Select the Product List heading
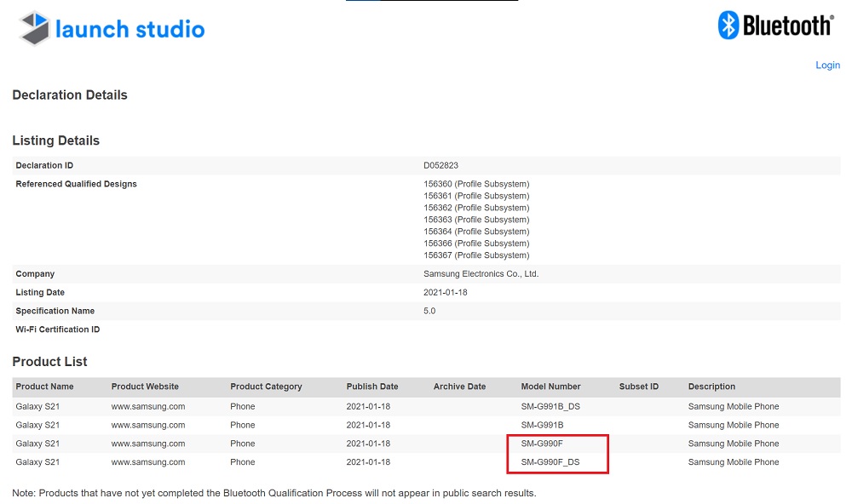Image resolution: width=852 pixels, height=504 pixels. 49,362
